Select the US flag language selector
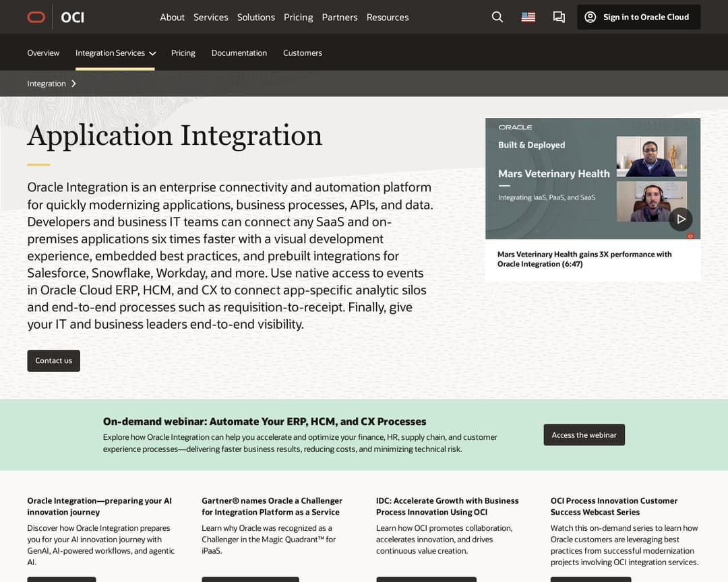The width and height of the screenshot is (728, 582). point(528,17)
